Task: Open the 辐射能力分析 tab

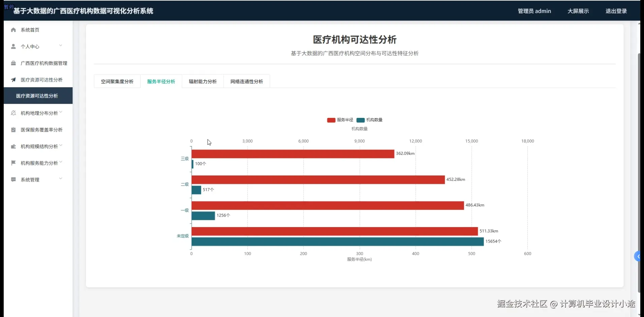Action: [203, 82]
